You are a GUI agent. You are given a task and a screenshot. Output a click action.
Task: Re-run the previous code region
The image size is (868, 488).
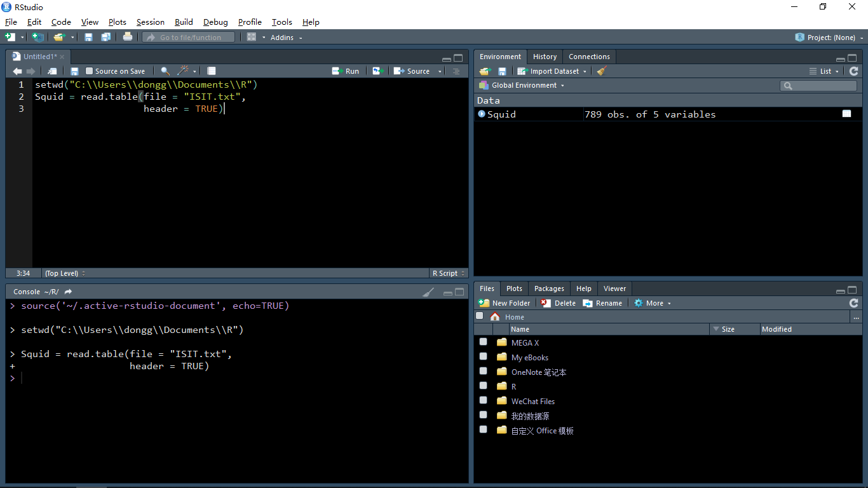coord(378,71)
